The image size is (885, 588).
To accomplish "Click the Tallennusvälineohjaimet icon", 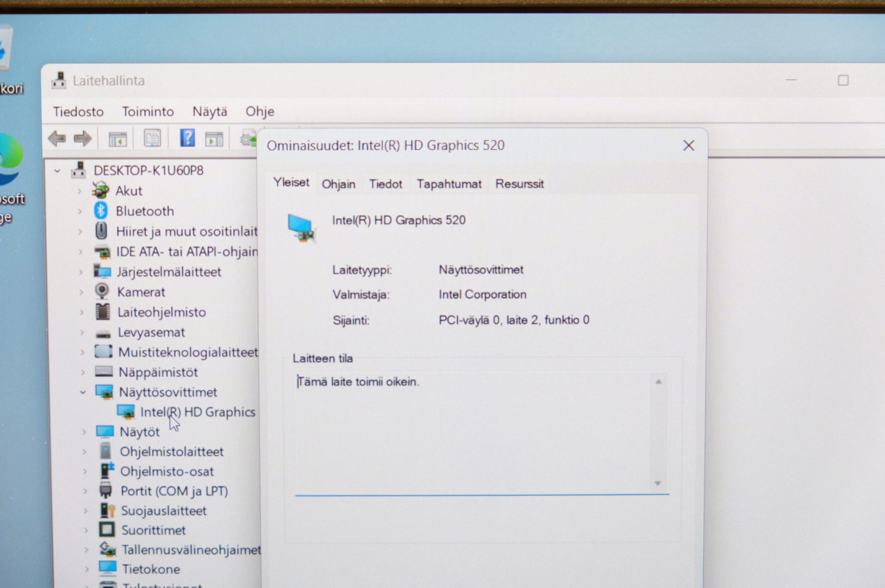I will tap(108, 549).
